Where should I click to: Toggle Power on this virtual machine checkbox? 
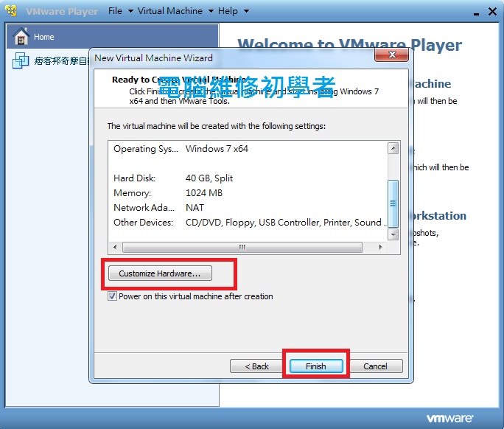pos(112,296)
